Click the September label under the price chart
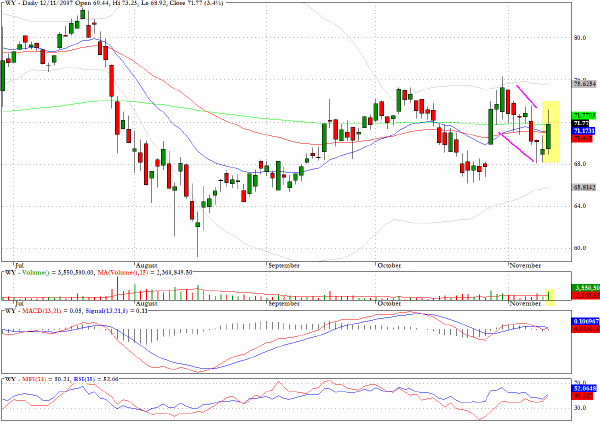 point(284,265)
